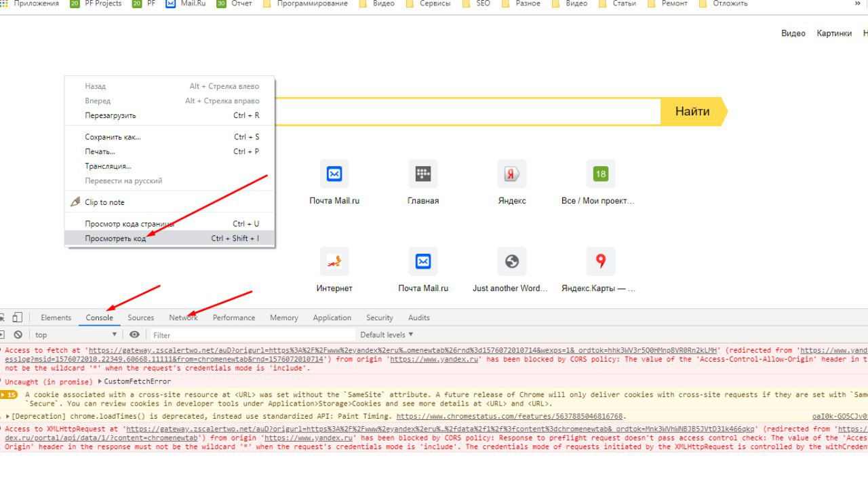Open the chromestatus.com features link
This screenshot has height=477, width=868.
click(509, 416)
